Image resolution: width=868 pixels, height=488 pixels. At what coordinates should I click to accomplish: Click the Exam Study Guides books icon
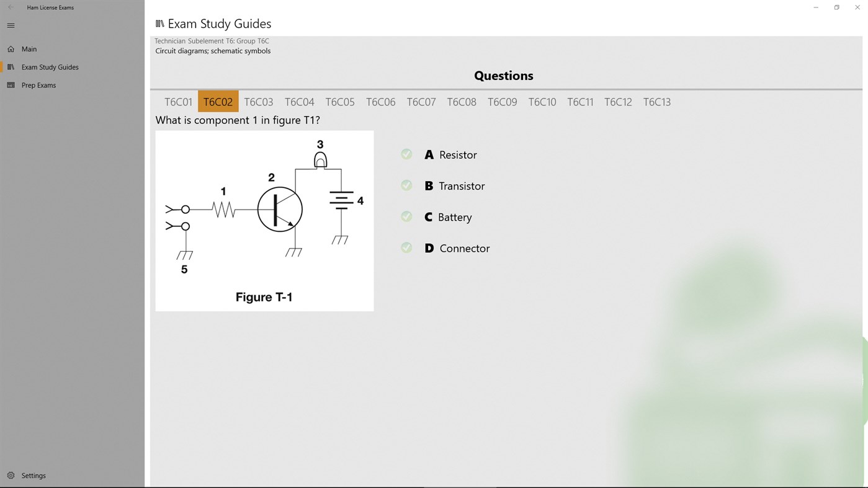click(11, 67)
